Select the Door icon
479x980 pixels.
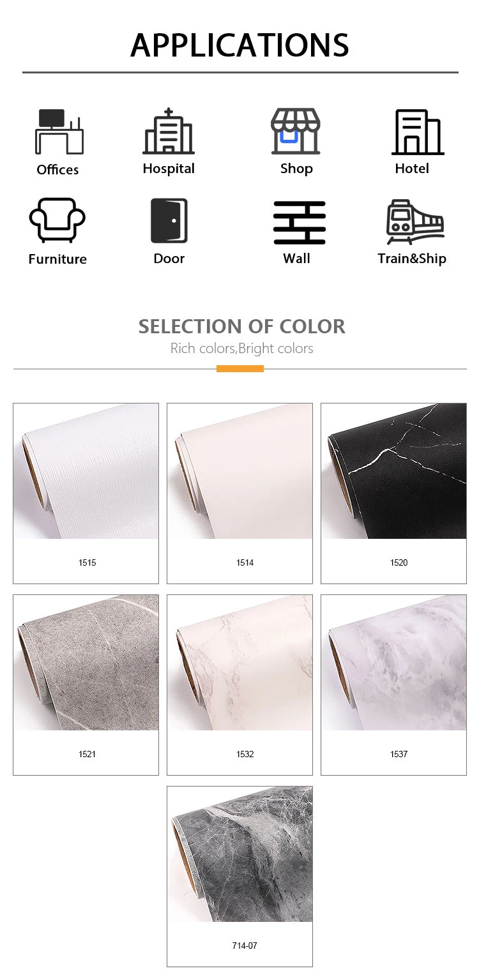coord(169,221)
